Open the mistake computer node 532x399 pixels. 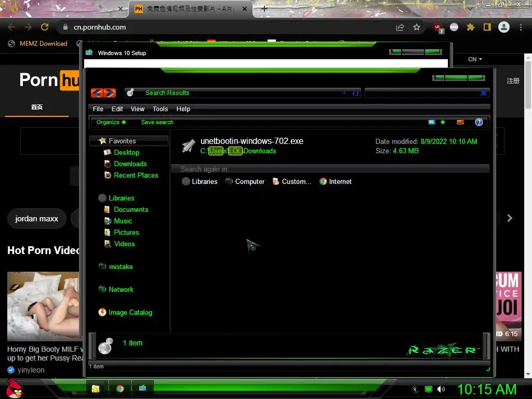[115, 267]
